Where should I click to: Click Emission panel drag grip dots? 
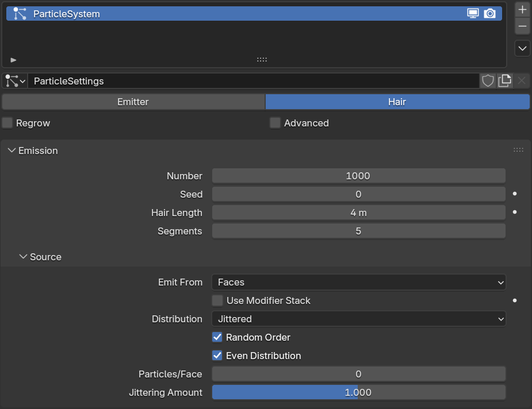click(518, 150)
